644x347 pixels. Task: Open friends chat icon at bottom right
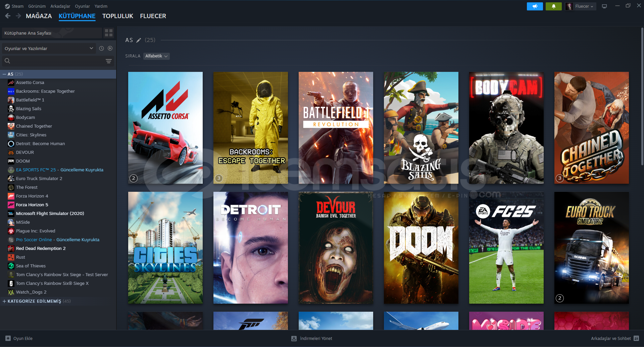636,338
